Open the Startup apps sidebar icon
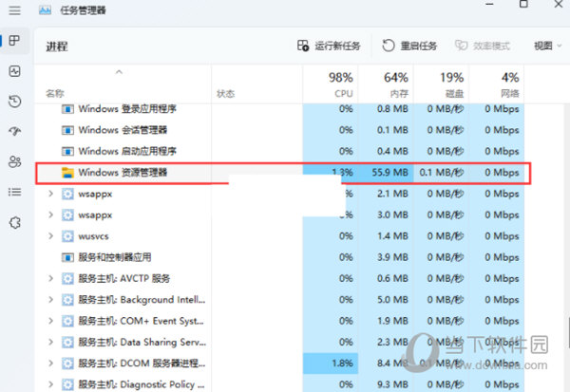The width and height of the screenshot is (570, 392). pyautogui.click(x=14, y=131)
